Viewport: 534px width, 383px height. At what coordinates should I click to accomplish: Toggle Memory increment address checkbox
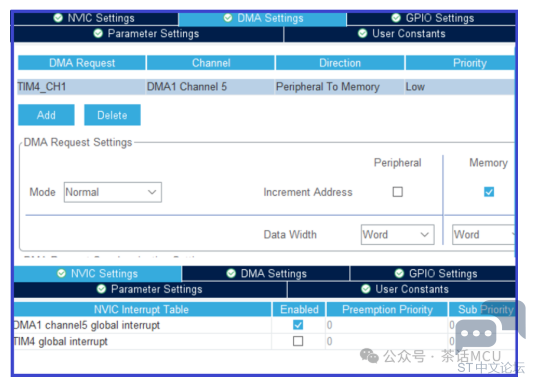click(x=489, y=192)
